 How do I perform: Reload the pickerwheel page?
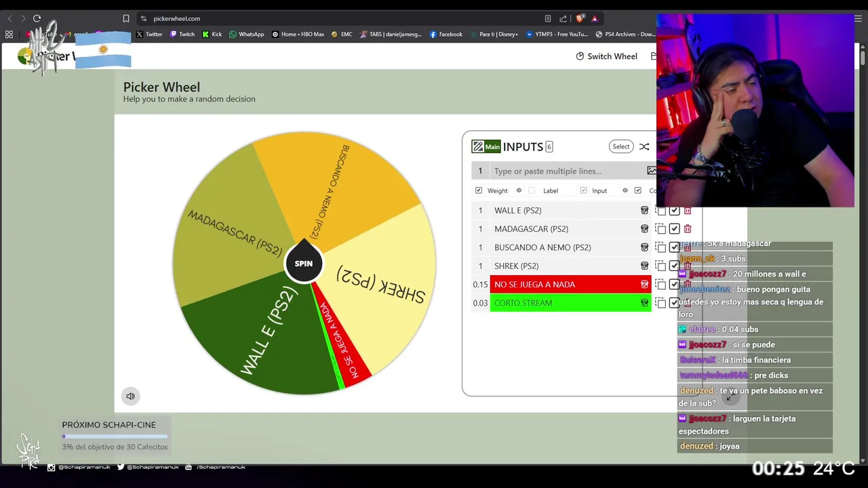(37, 18)
